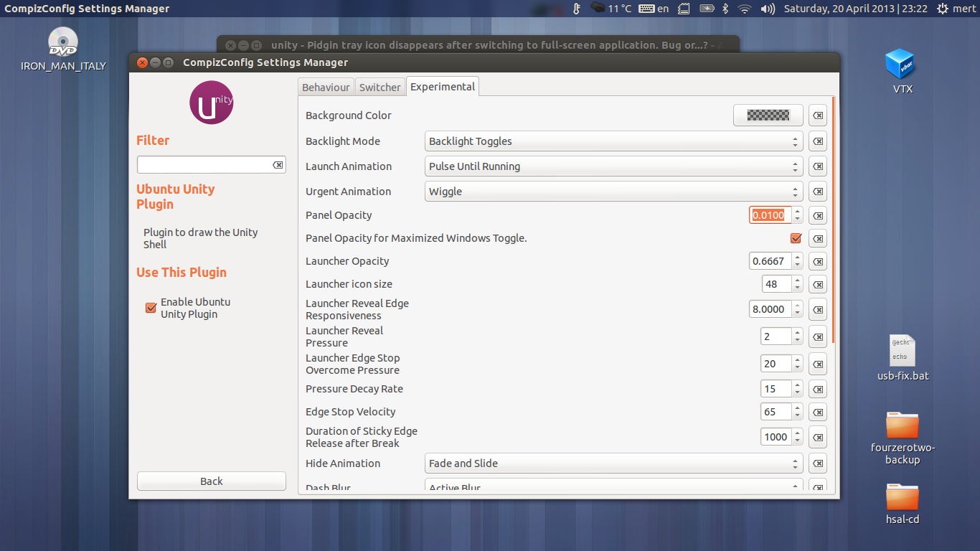Viewport: 980px width, 551px height.
Task: Open the clock showing Saturday, 20 April 2013
Action: click(x=855, y=9)
